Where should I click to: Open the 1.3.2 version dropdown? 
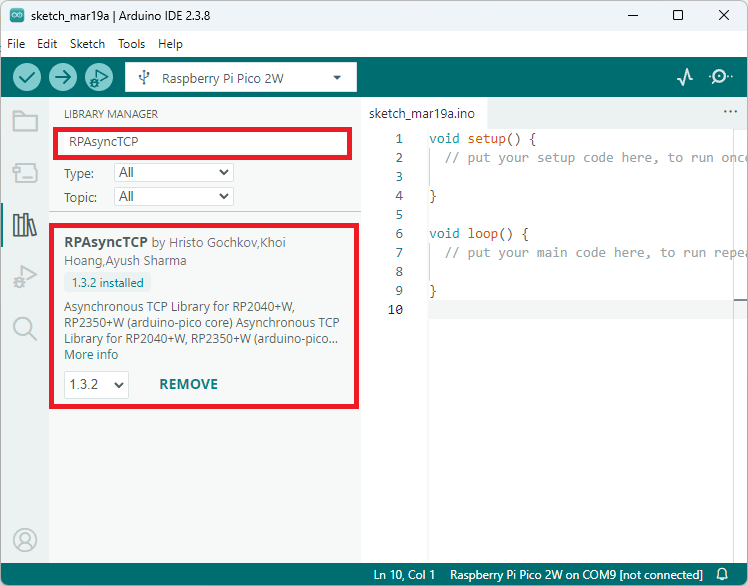96,384
